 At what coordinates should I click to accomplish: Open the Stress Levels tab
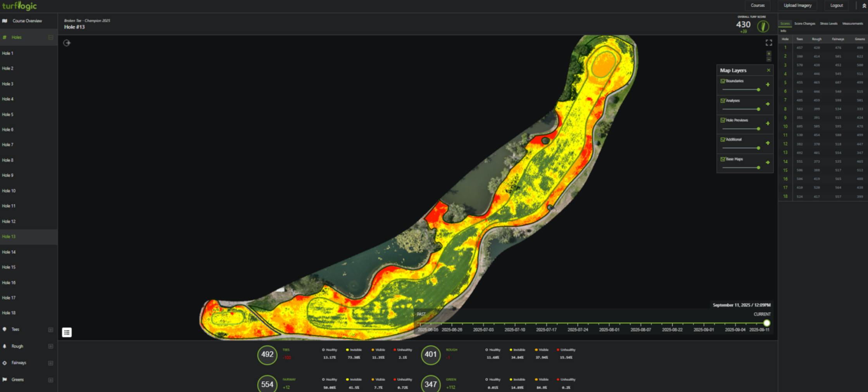pos(828,24)
